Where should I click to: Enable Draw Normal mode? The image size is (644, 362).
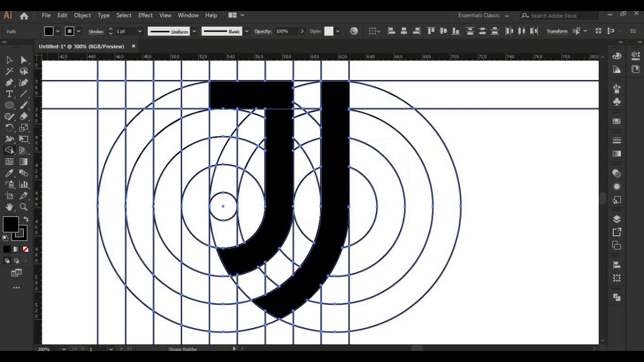[7, 261]
